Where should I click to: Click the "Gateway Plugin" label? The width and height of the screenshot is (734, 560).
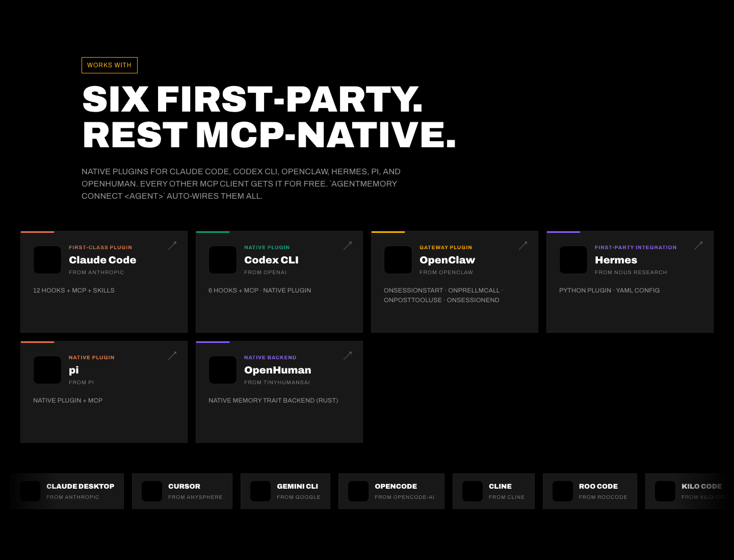(445, 248)
